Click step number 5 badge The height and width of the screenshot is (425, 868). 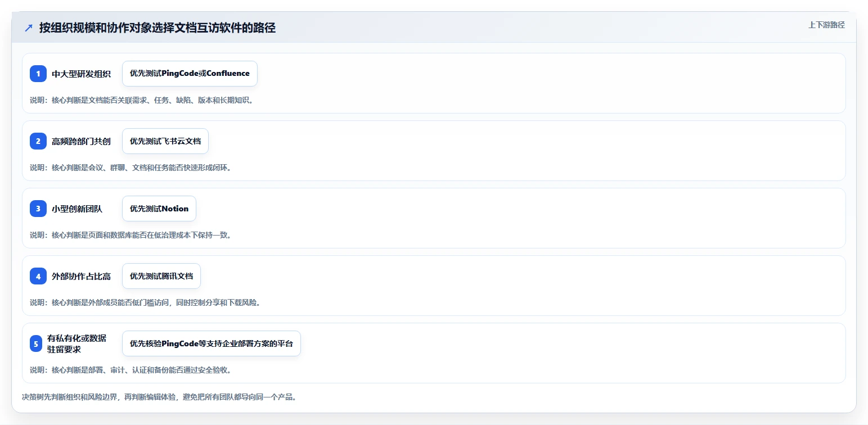(36, 343)
